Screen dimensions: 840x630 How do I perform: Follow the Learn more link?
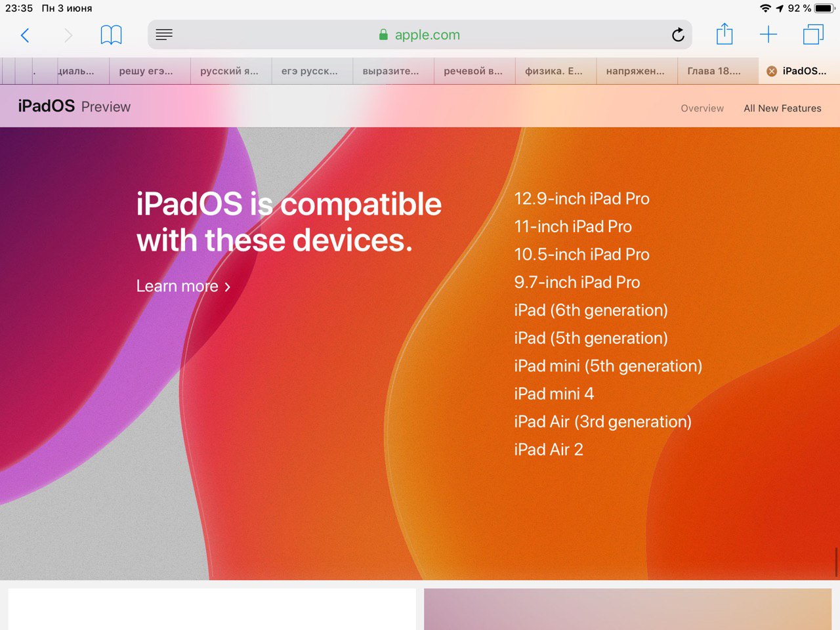[x=183, y=286]
